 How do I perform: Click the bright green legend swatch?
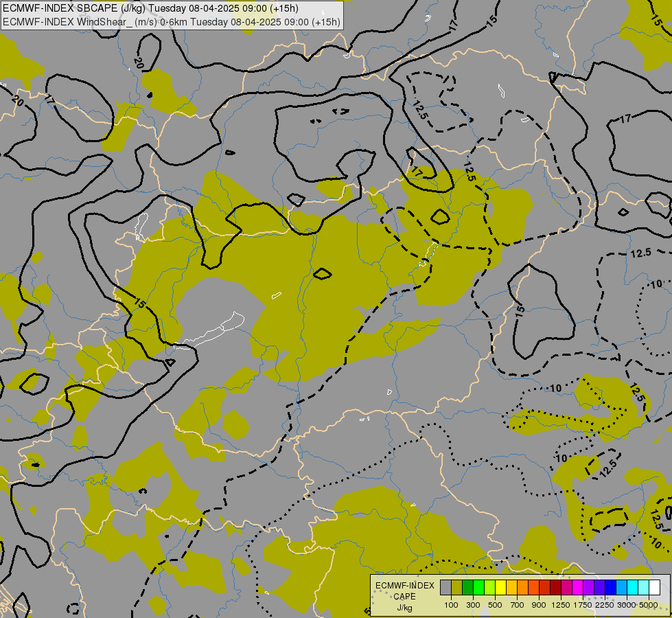pos(478,587)
